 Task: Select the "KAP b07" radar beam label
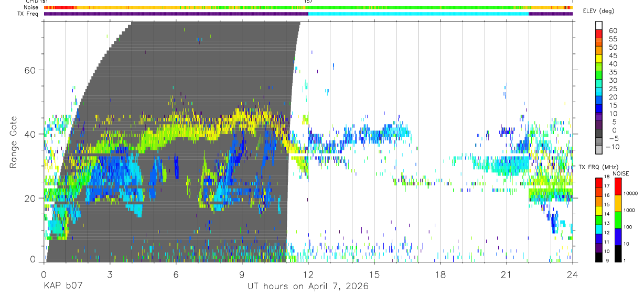pyautogui.click(x=62, y=286)
